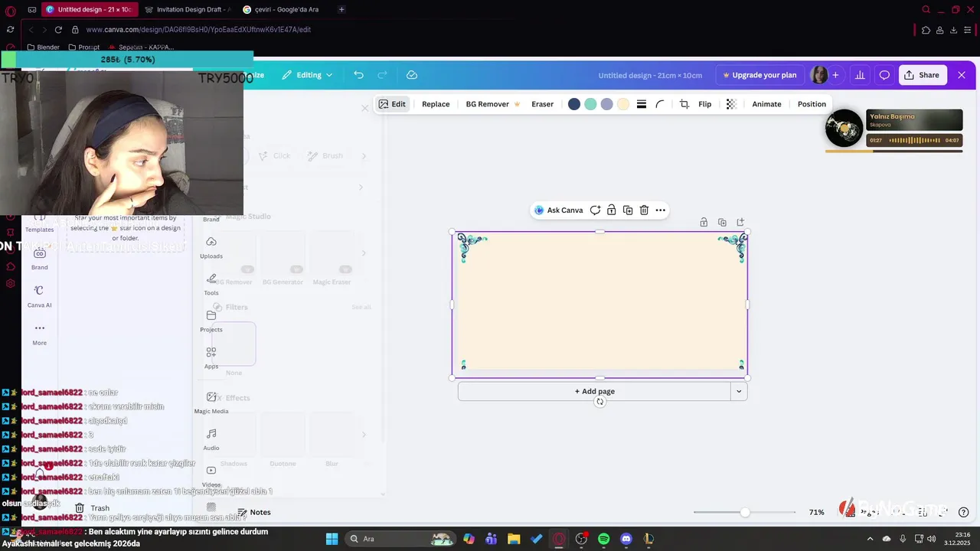Click the Share button

[922, 75]
